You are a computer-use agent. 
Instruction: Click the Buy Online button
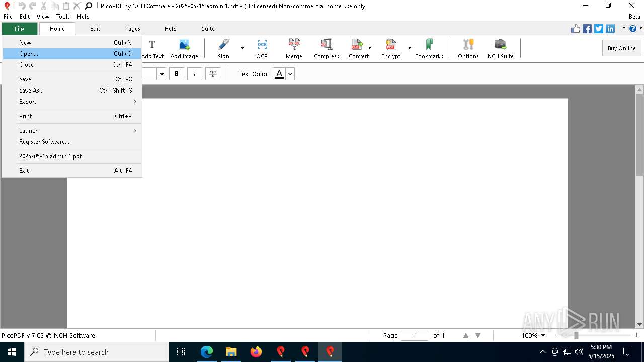click(x=621, y=48)
